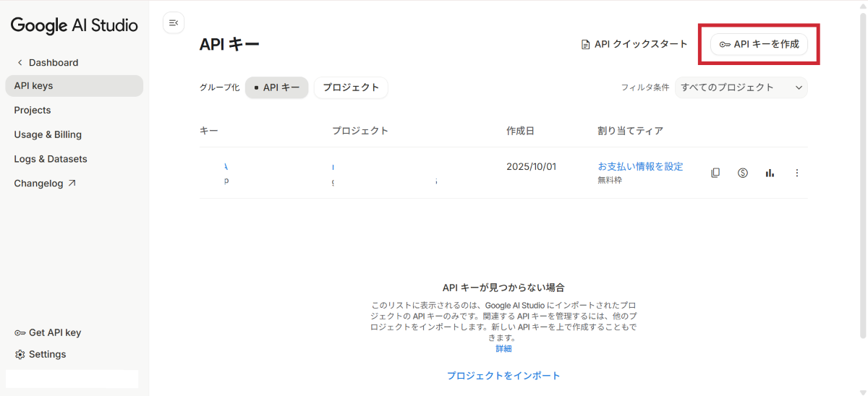Click the プロジェクトをインポート link

tap(503, 376)
